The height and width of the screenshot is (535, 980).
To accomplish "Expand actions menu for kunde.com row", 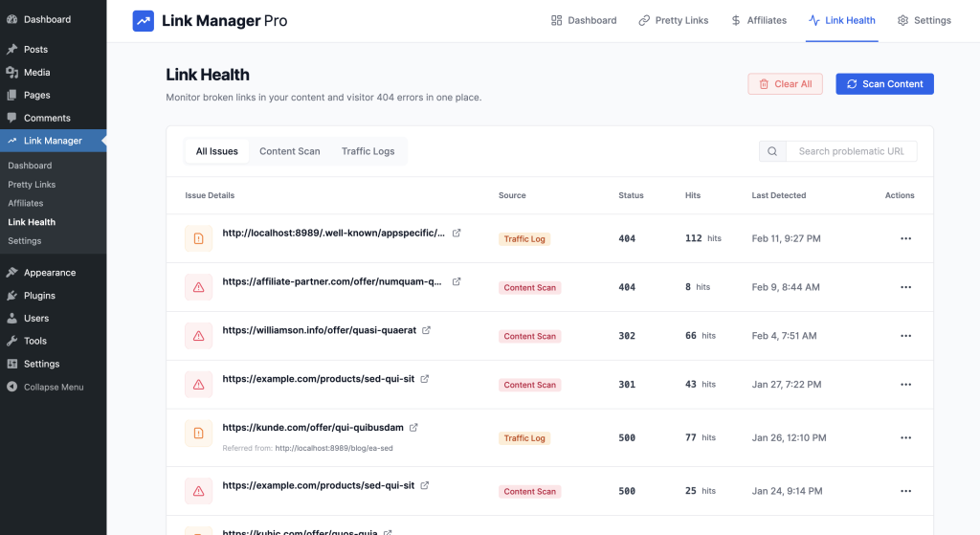I will click(x=905, y=437).
